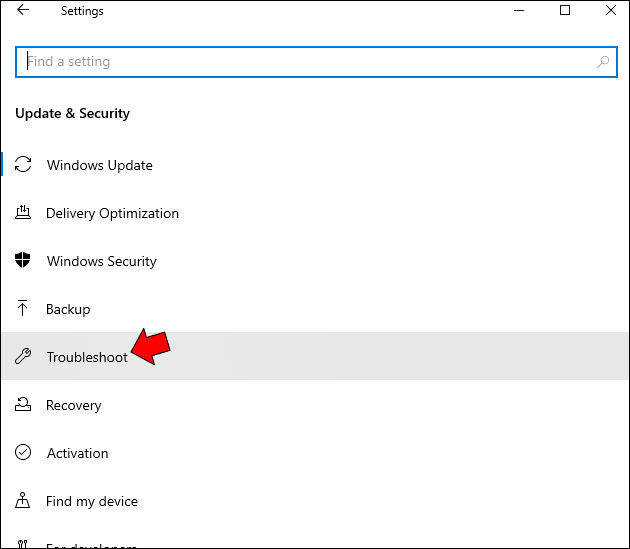Image resolution: width=630 pixels, height=549 pixels.
Task: Click the magnifier search icon
Action: tap(603, 62)
